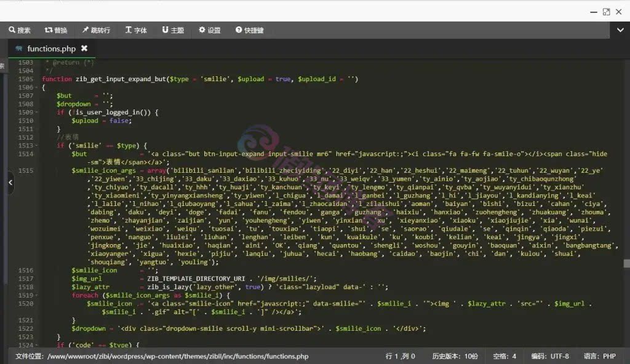The width and height of the screenshot is (630, 364).
Task: Fold the if block at line 1509
Action: [x=36, y=112]
